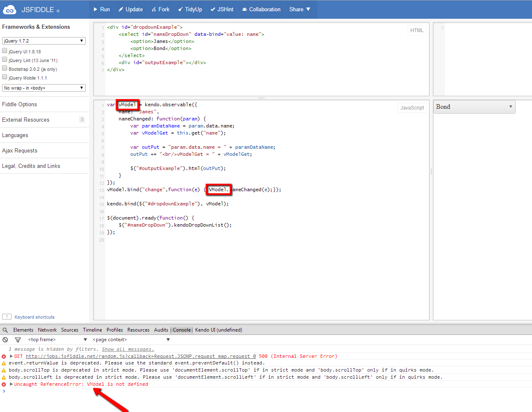Click the error icon beside GET request
This screenshot has height=412, width=532.
4,357
